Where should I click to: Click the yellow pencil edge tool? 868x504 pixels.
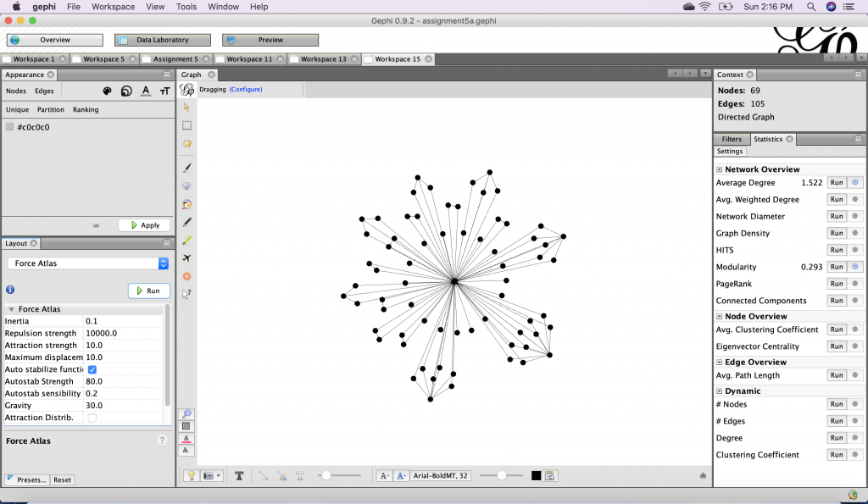[x=187, y=241]
